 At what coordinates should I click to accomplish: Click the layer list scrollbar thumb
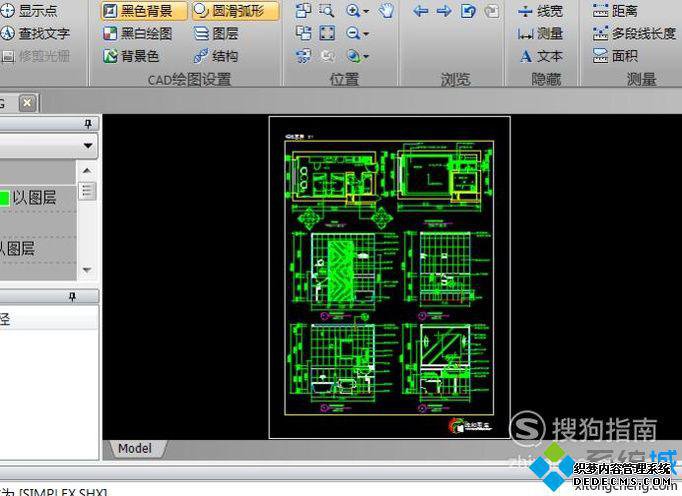87,191
